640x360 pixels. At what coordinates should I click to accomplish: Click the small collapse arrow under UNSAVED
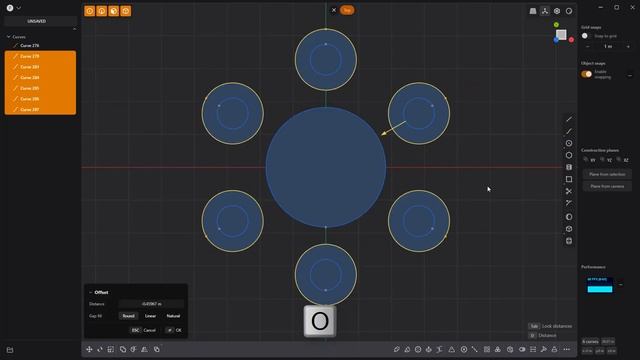74,29
